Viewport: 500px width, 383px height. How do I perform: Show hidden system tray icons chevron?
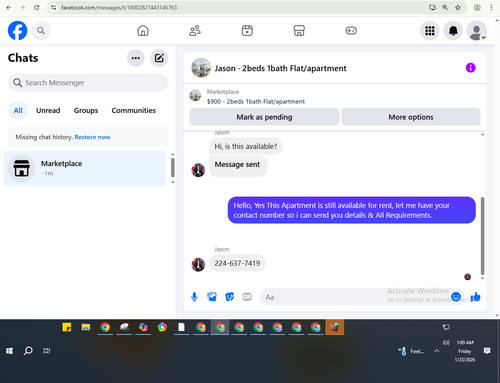tap(437, 351)
